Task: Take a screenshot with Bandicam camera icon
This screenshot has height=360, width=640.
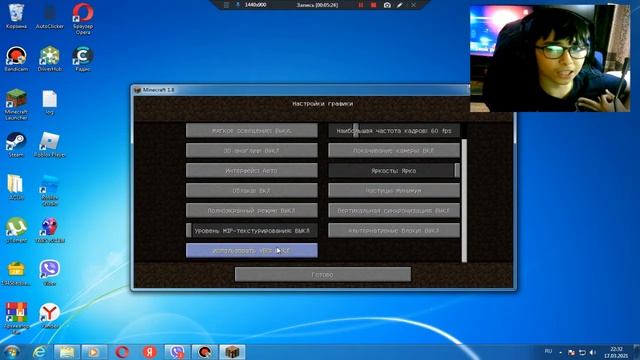Action: click(x=387, y=5)
